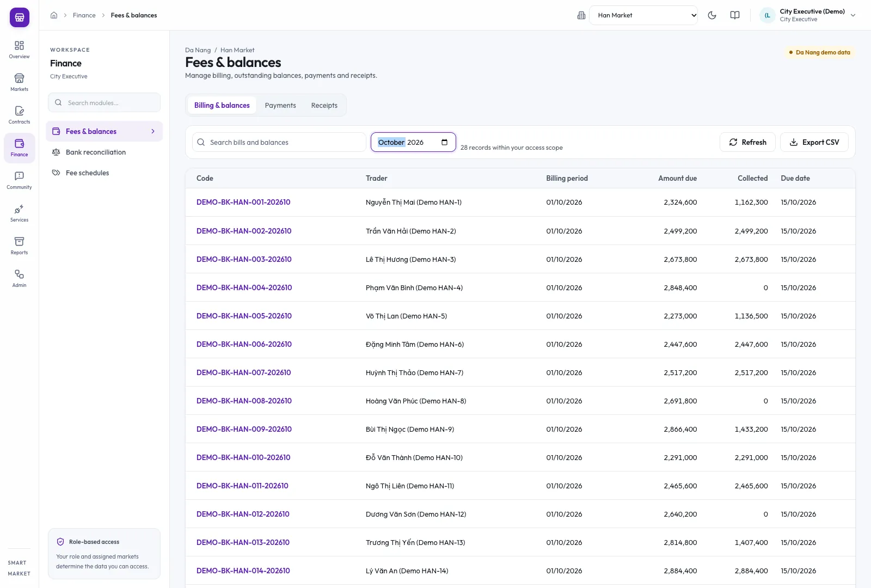Open the Contracts sidebar icon
Screen dimensions: 871x588
coord(19,115)
